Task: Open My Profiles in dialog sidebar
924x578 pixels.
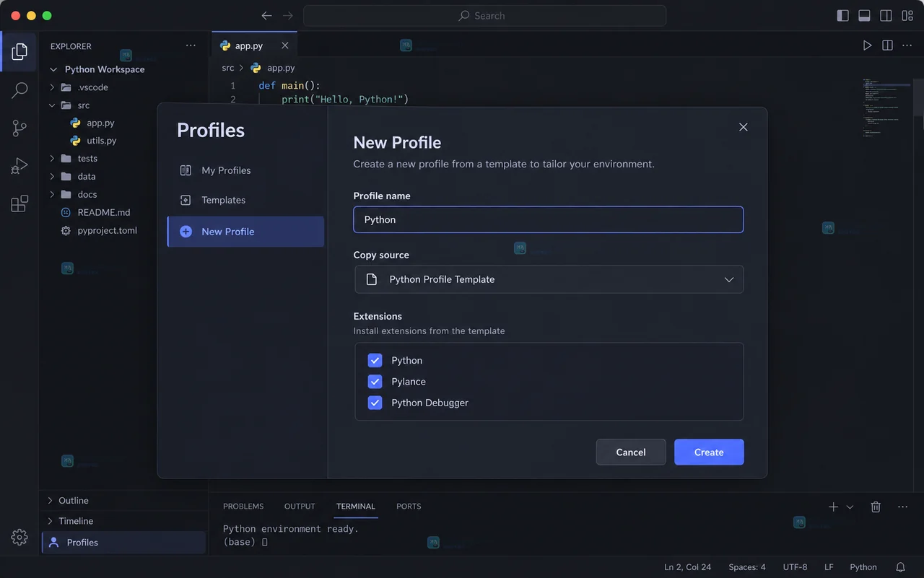Action: (x=245, y=170)
